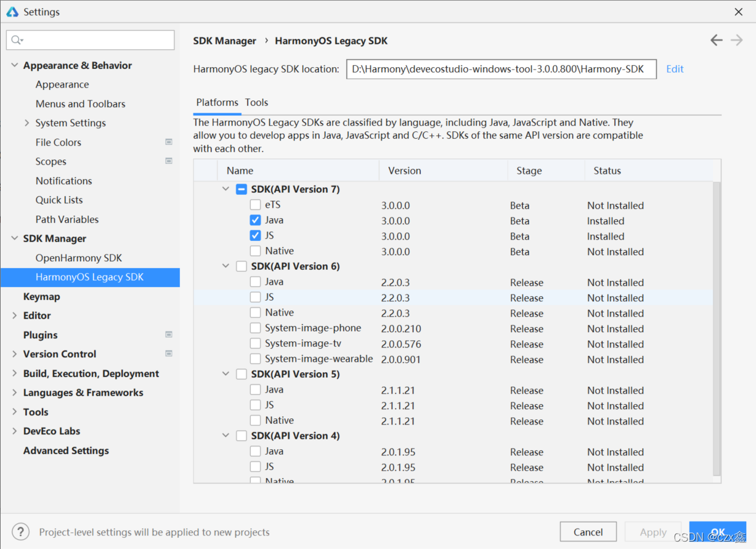Click the forward arrow navigation icon

[x=736, y=40]
